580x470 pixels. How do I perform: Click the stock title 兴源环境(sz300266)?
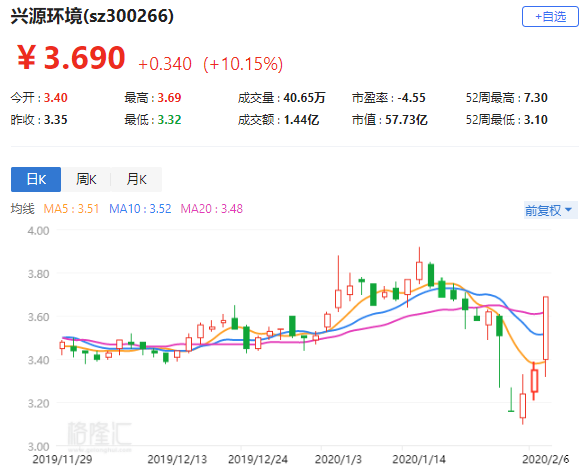[92, 16]
